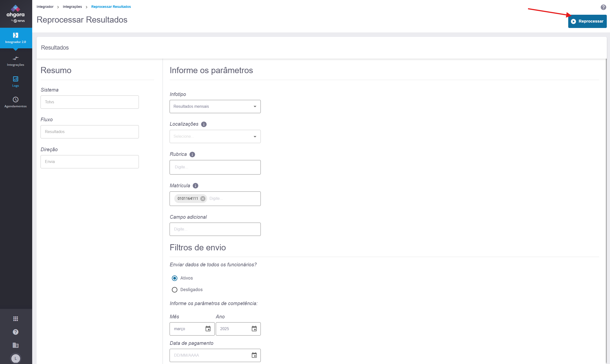Select the Ativos radio button
The image size is (610, 364).
pyautogui.click(x=174, y=278)
